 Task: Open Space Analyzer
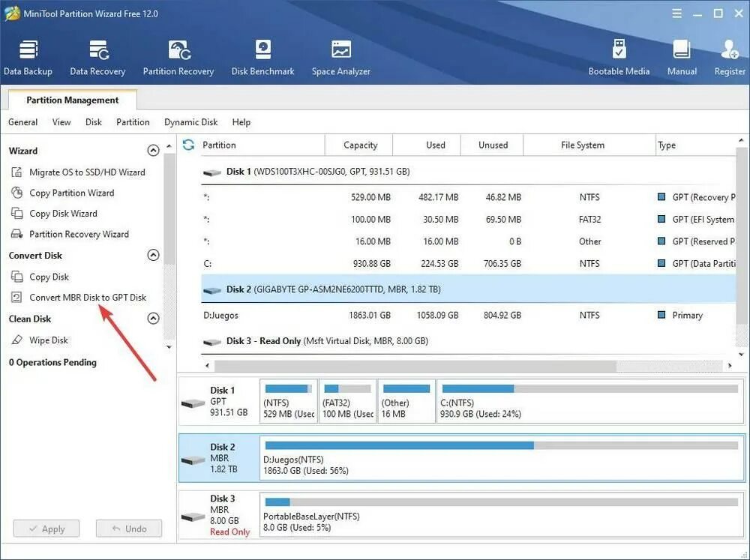341,58
